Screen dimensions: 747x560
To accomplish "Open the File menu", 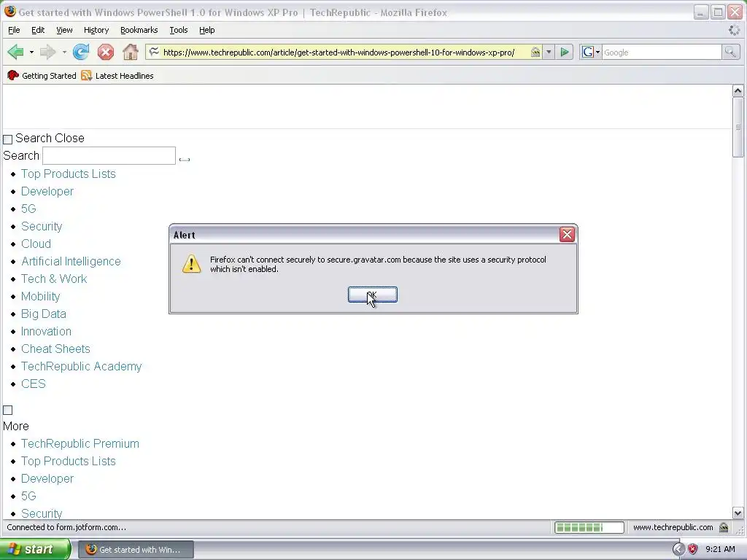I will point(14,30).
